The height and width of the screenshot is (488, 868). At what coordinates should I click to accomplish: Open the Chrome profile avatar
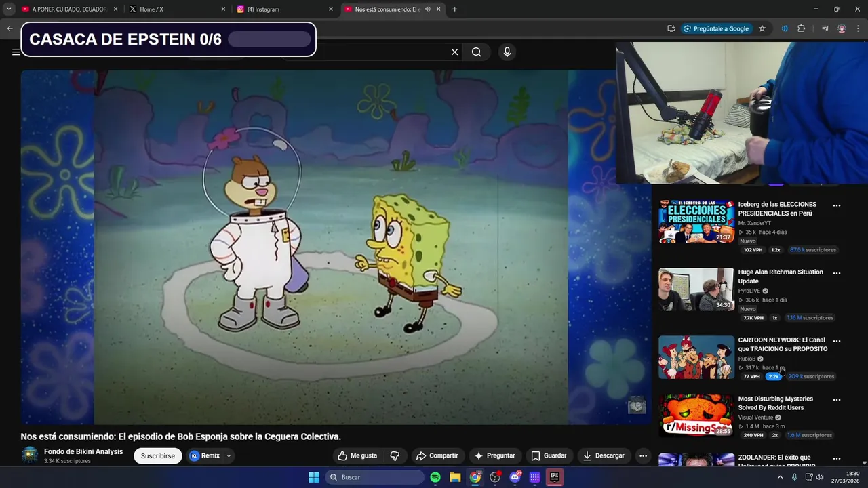pos(842,28)
